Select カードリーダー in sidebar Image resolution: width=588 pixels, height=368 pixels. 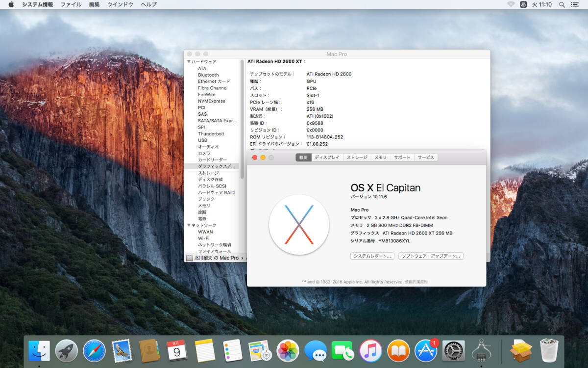[x=213, y=160]
